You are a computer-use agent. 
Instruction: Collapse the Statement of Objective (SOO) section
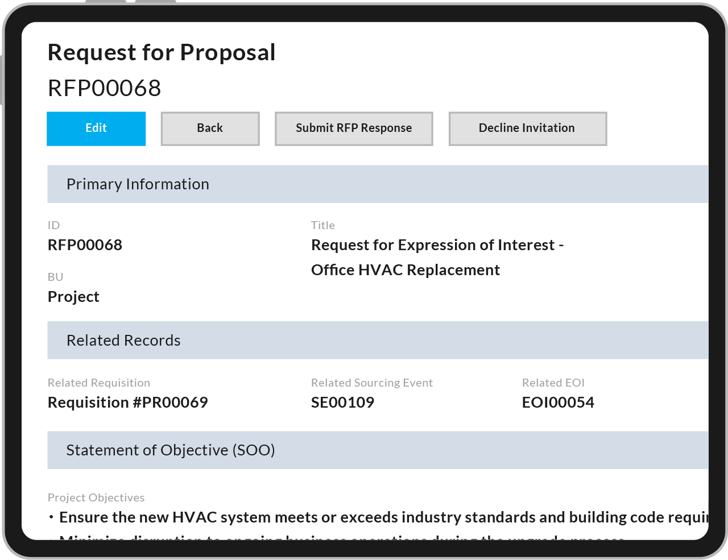tap(171, 450)
